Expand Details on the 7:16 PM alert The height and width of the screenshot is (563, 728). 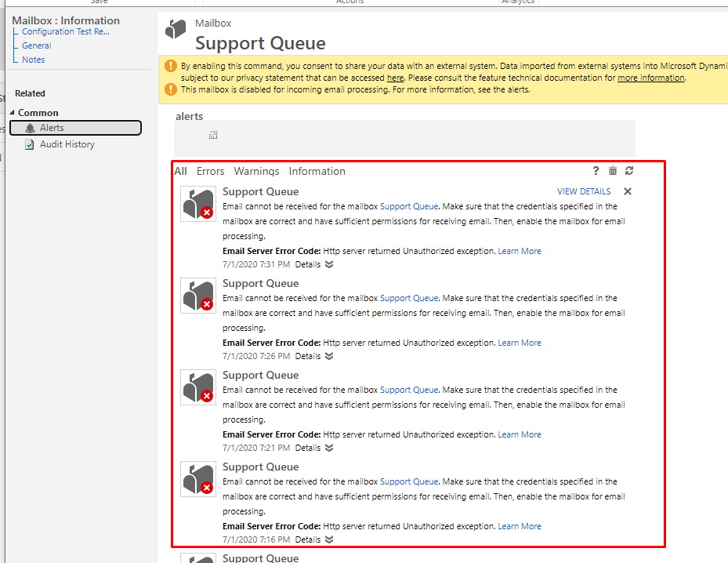coord(313,539)
